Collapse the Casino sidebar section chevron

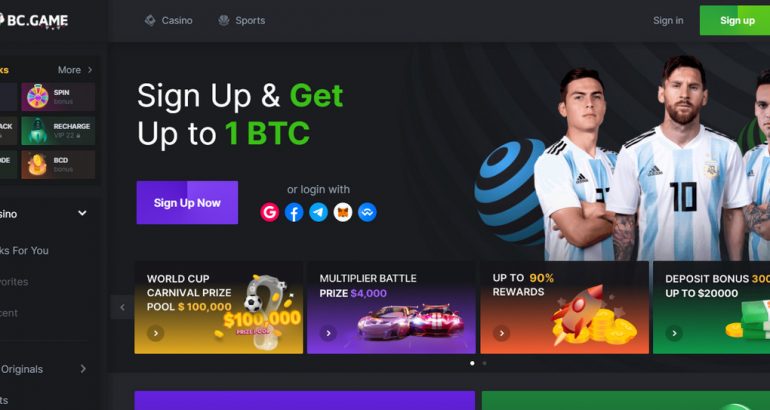pyautogui.click(x=82, y=213)
